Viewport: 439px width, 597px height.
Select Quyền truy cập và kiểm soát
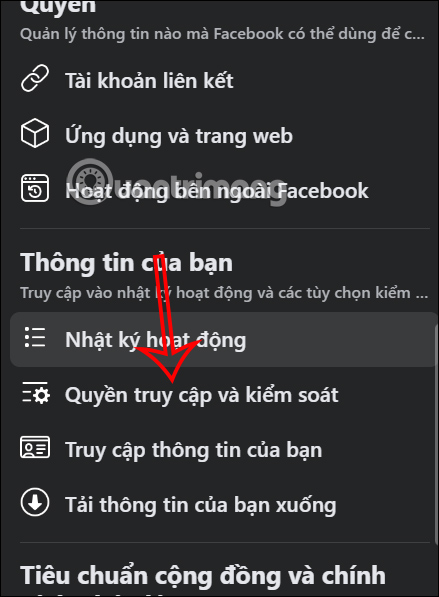(201, 395)
